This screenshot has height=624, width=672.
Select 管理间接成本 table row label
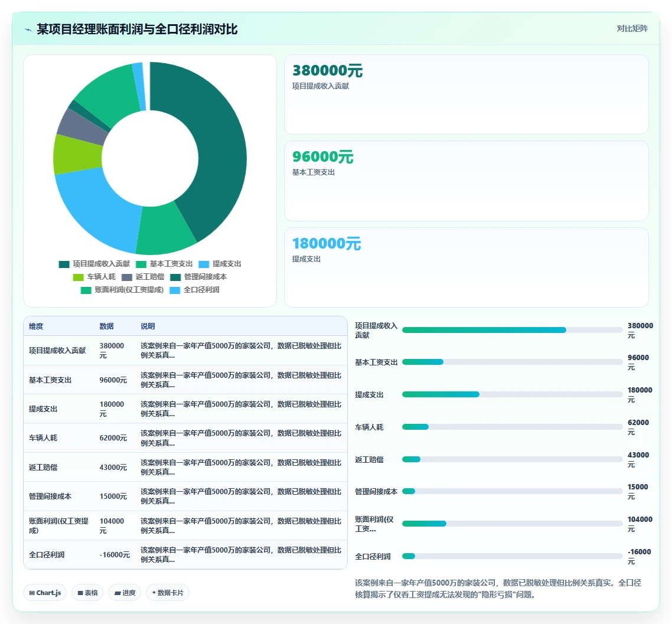(x=50, y=496)
